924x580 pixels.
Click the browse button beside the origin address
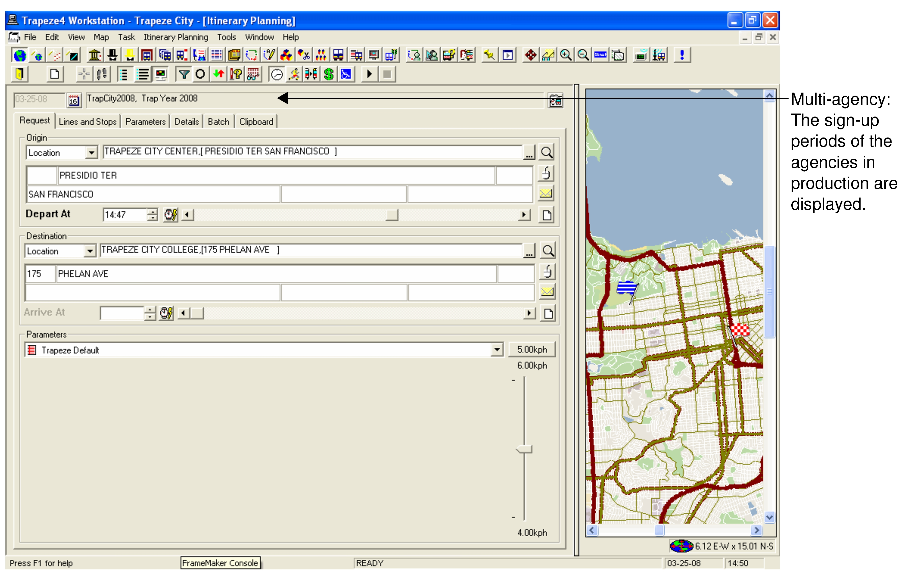pyautogui.click(x=529, y=152)
